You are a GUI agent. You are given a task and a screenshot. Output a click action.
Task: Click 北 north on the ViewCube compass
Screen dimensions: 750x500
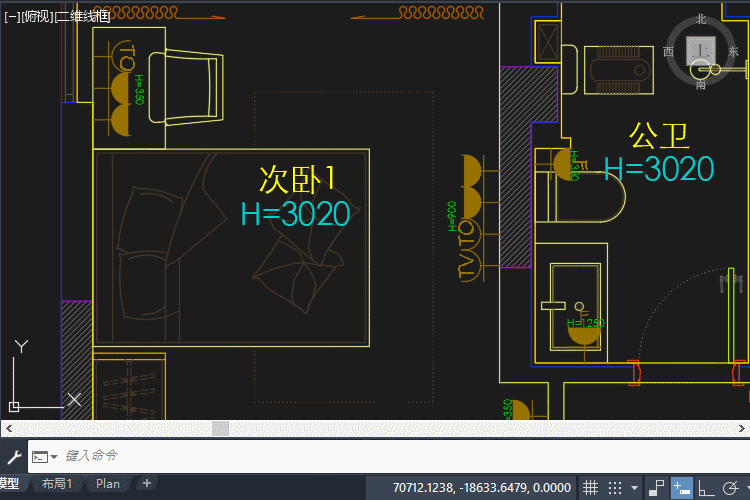(x=702, y=19)
